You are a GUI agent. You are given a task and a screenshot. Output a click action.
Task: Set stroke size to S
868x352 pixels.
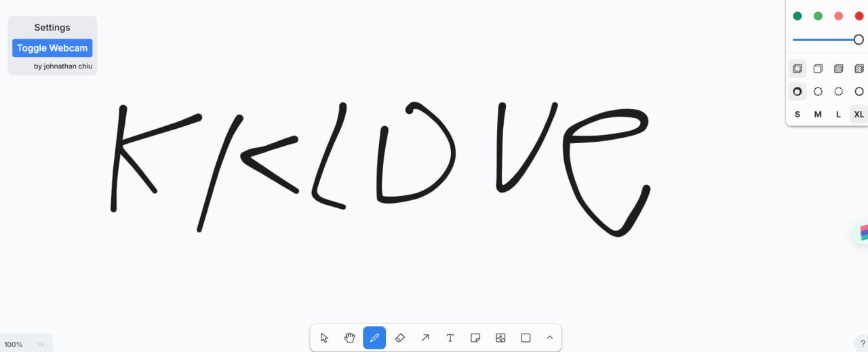click(x=797, y=115)
